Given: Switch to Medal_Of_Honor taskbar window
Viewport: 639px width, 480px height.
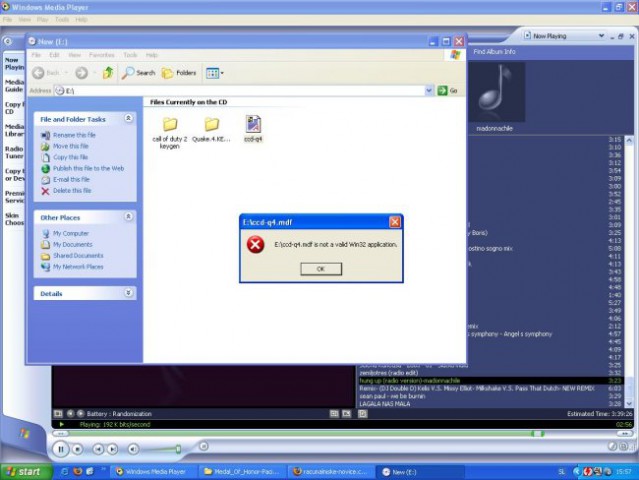Looking at the screenshot, I should tap(243, 472).
